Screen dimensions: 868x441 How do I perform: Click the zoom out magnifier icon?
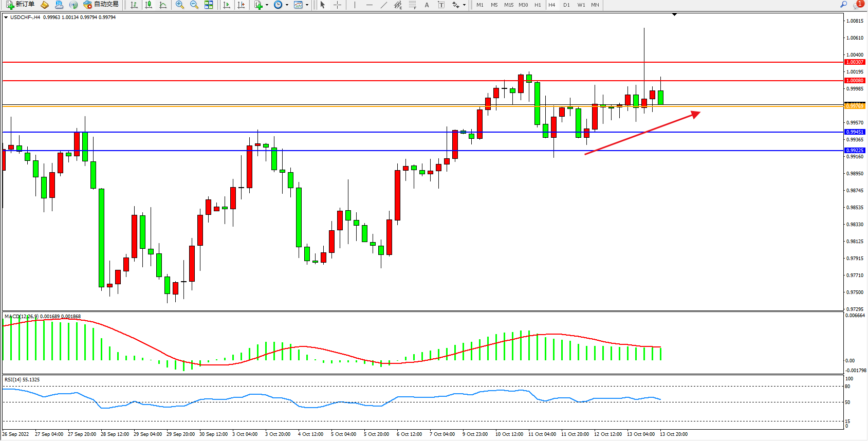point(194,5)
